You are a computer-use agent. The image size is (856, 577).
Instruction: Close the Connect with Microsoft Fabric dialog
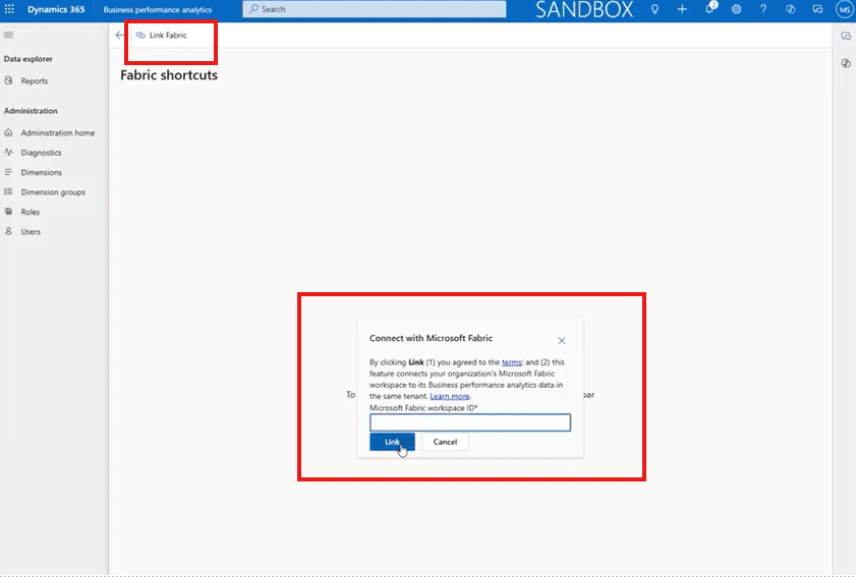click(561, 341)
